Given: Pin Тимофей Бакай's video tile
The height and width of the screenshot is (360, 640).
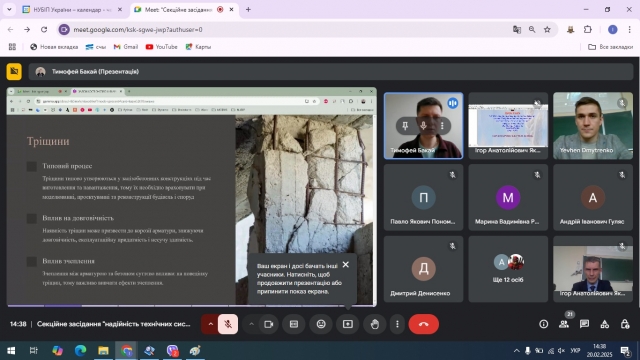Looking at the screenshot, I should pos(405,126).
